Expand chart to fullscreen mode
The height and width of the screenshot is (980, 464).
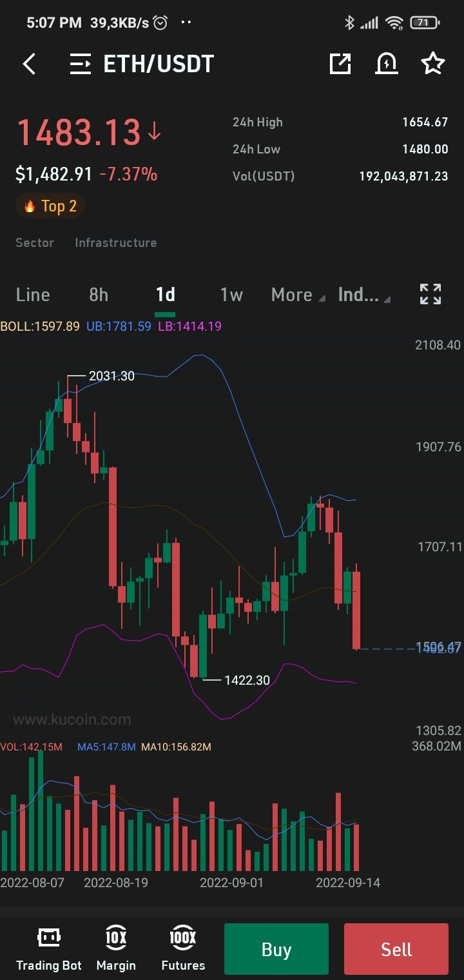[430, 294]
